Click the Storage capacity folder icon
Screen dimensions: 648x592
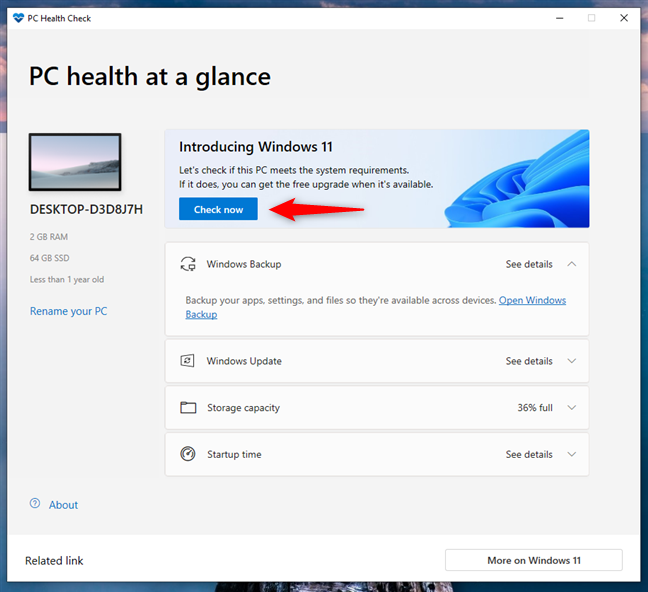coord(188,408)
